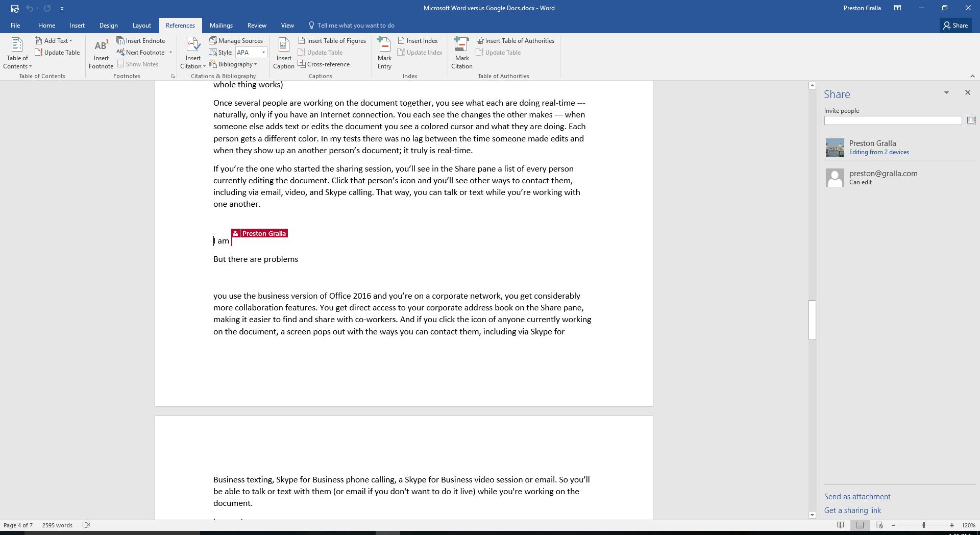The width and height of the screenshot is (980, 535).
Task: Click Insert Index
Action: pos(418,40)
